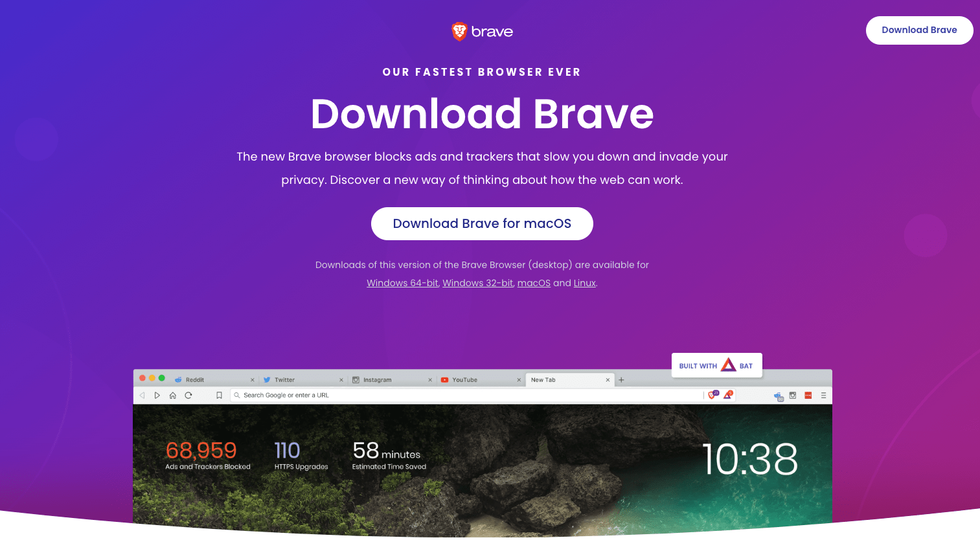Click the red extension icon in toolbar

tap(808, 395)
